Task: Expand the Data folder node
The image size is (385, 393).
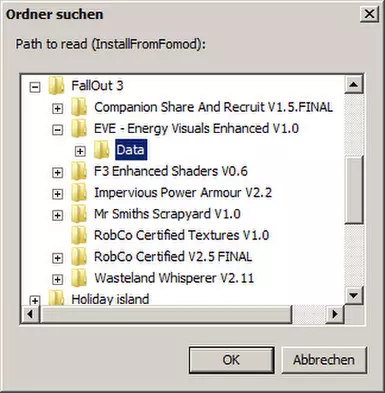Action: coord(80,151)
